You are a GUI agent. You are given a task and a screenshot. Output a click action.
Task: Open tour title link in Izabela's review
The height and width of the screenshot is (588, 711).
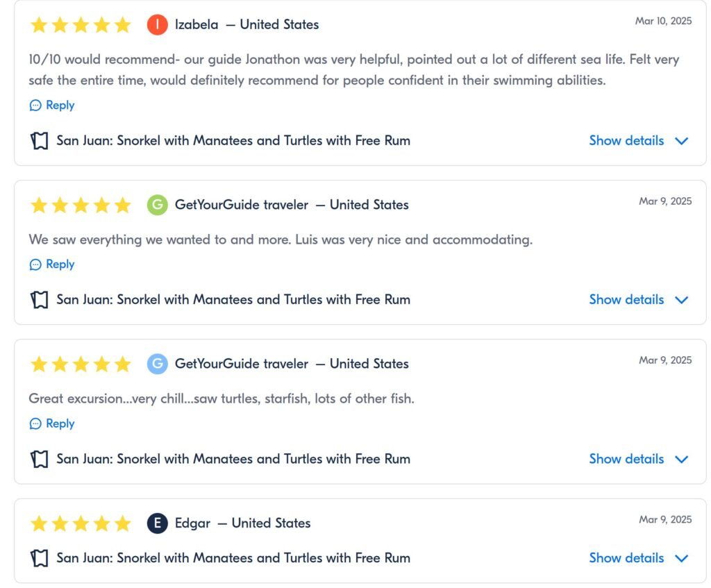(233, 140)
